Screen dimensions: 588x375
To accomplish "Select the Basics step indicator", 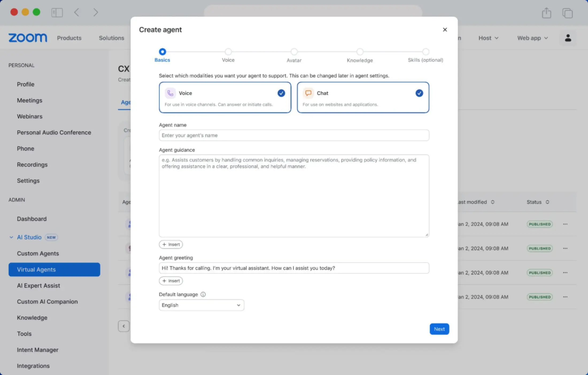I will tap(162, 52).
